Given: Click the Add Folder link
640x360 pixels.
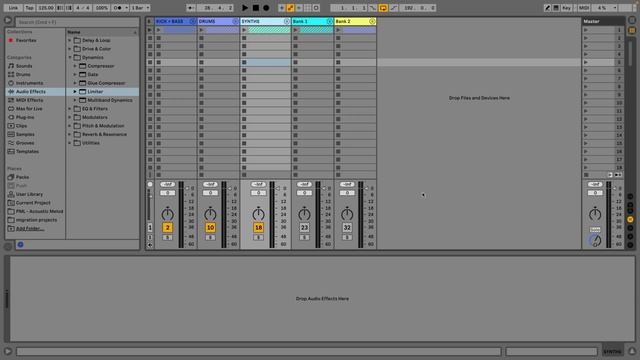Looking at the screenshot, I should pos(30,229).
